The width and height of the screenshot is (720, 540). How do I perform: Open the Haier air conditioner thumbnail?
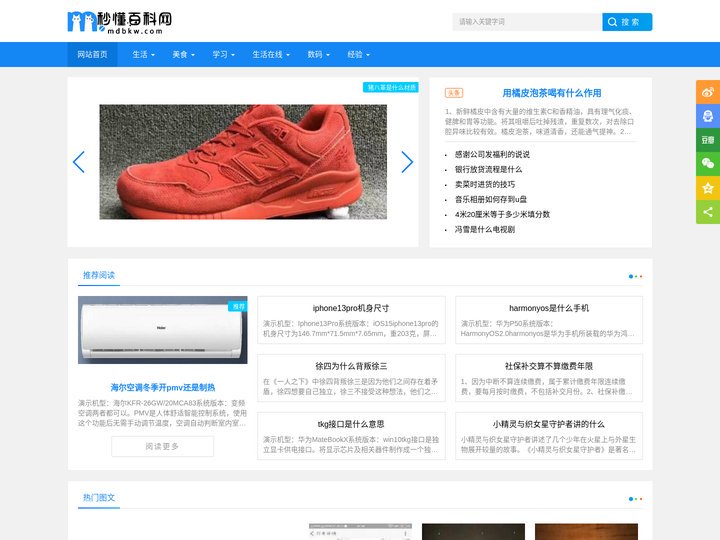(x=163, y=330)
